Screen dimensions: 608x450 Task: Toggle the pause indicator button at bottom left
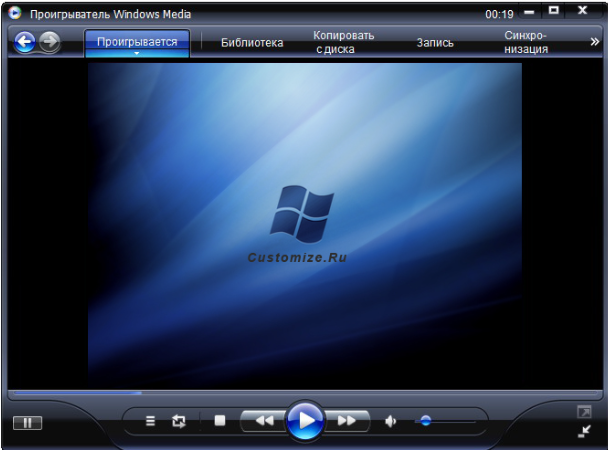point(27,422)
